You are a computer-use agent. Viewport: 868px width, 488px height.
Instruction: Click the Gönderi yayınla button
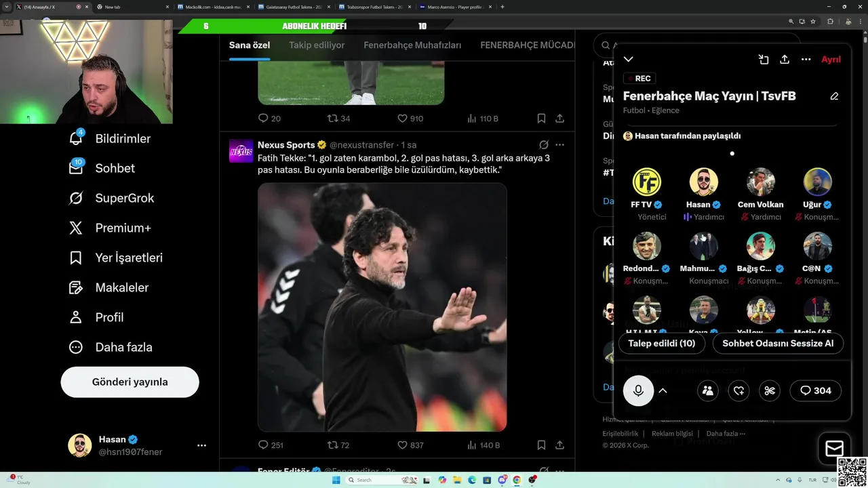click(x=130, y=382)
